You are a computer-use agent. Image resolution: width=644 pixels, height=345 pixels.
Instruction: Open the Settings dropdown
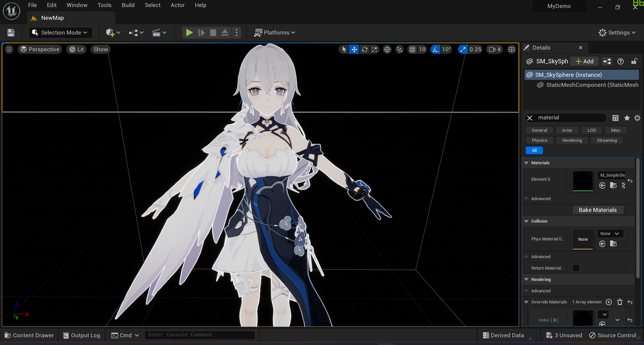(617, 33)
